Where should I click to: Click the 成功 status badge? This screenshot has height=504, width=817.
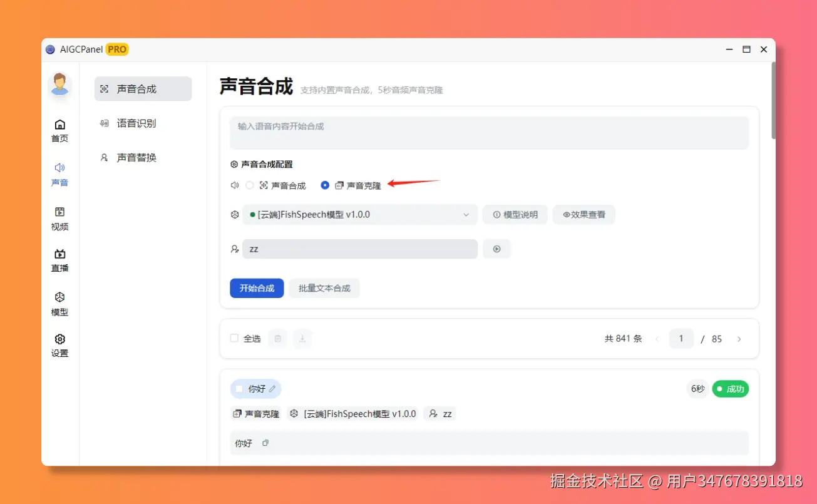pos(731,389)
